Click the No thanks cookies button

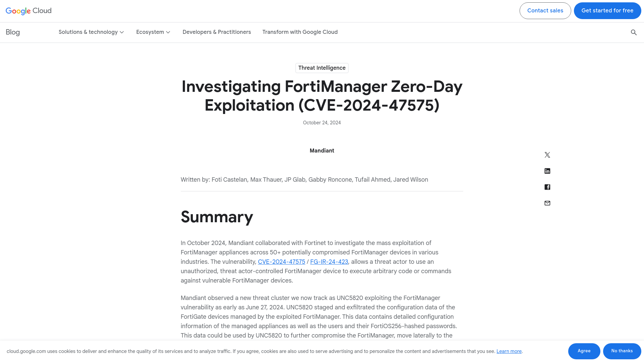click(x=622, y=351)
